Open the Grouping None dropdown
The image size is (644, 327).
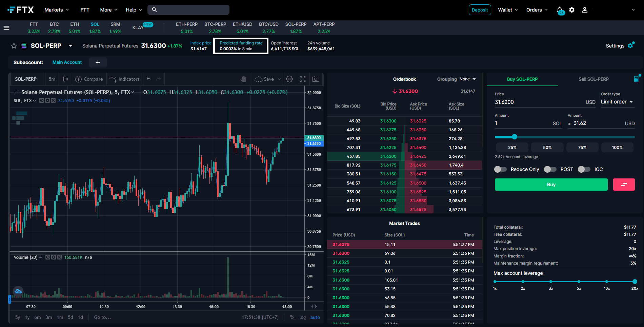point(468,79)
